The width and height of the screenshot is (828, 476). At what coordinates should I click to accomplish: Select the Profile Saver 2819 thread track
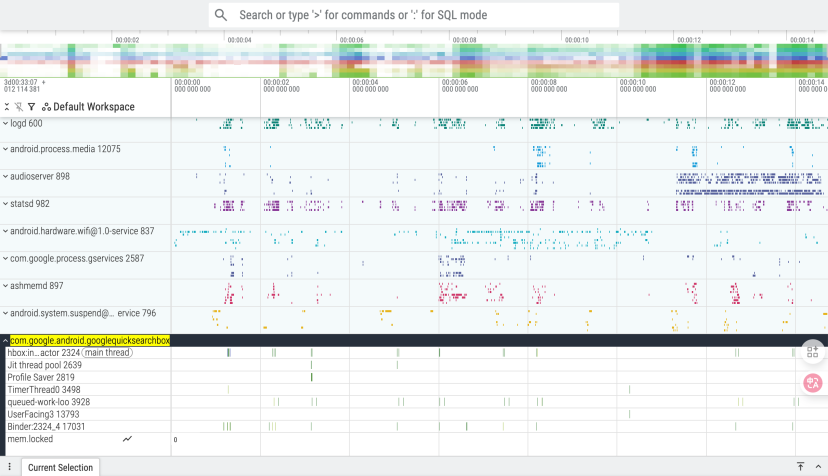coord(41,378)
